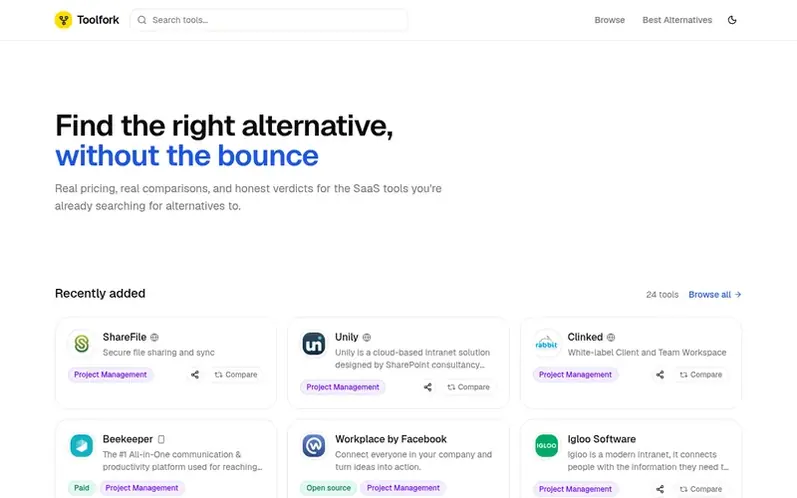
Task: Click the ShareFile logo icon
Action: 81,344
